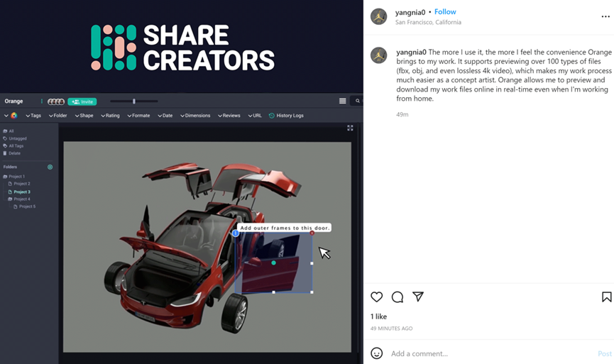Viewport: 614px width, 364px height.
Task: Share post with paper plane icon
Action: (418, 297)
